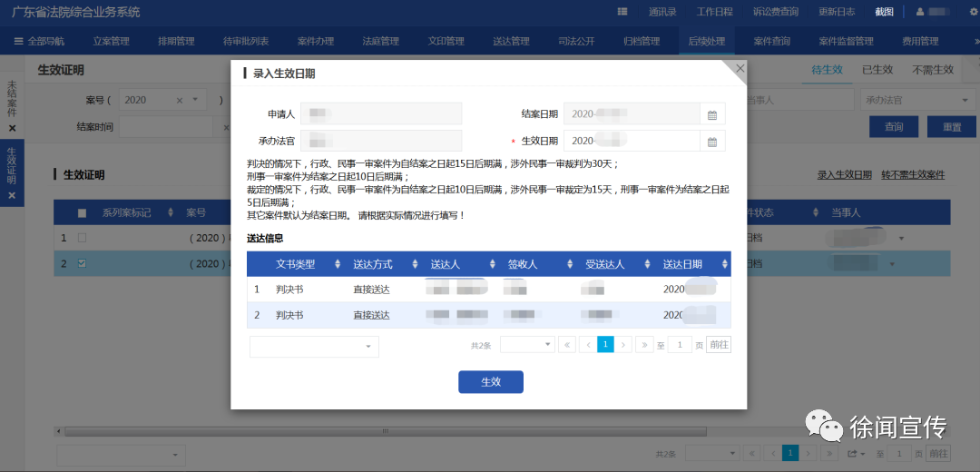Image resolution: width=980 pixels, height=472 pixels.
Task: Open page-size dropdown in main pager
Action: (x=713, y=453)
